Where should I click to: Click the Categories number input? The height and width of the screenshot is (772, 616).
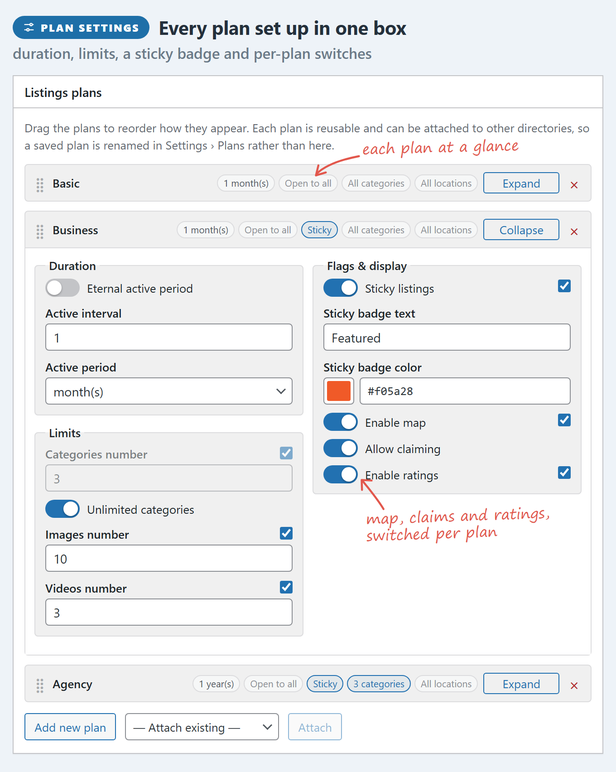[169, 478]
